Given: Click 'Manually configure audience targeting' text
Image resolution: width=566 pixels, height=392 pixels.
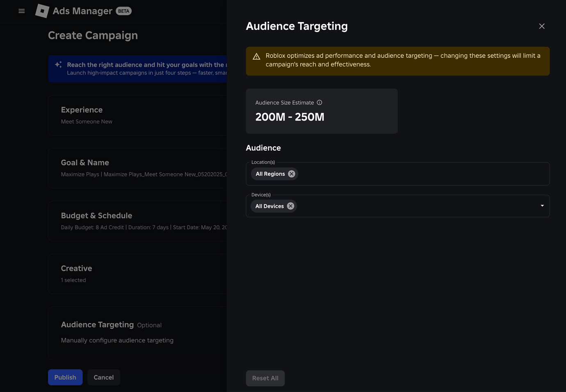Looking at the screenshot, I should [x=117, y=340].
